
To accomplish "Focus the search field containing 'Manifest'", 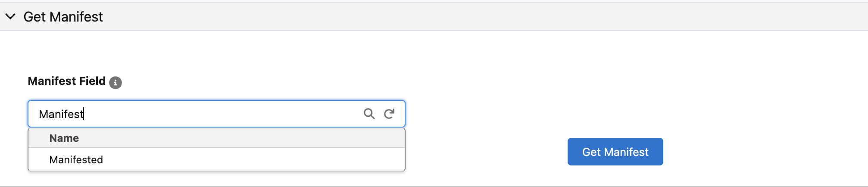I will [215, 114].
